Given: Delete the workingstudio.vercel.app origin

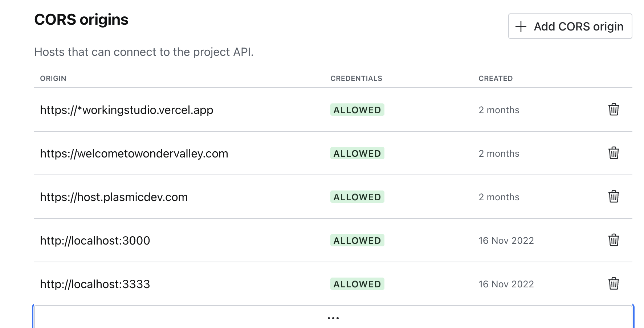Looking at the screenshot, I should tap(614, 110).
